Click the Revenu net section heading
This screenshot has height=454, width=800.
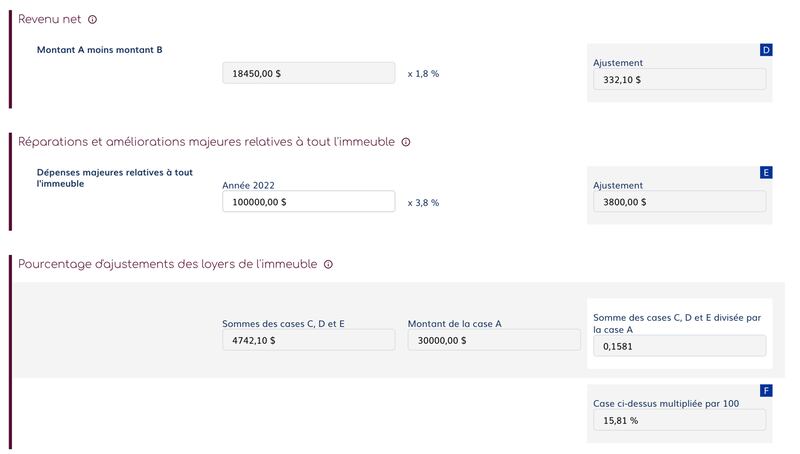coord(50,20)
